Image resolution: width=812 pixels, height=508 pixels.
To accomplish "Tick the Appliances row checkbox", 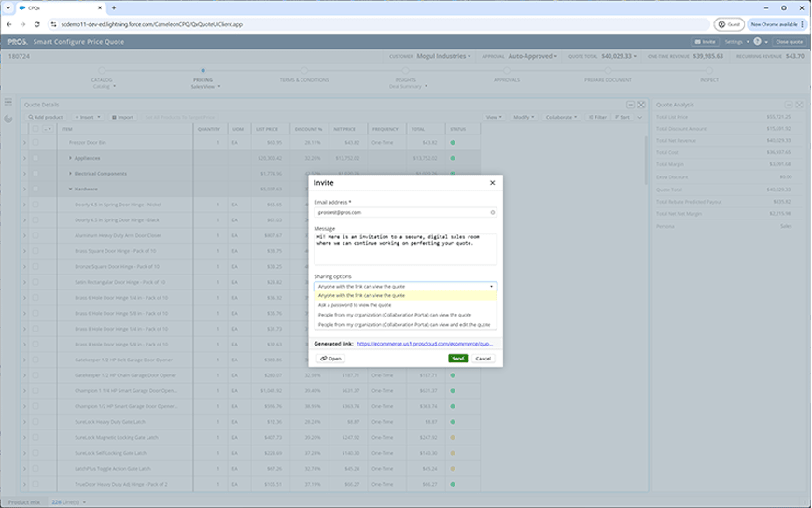I will point(35,158).
